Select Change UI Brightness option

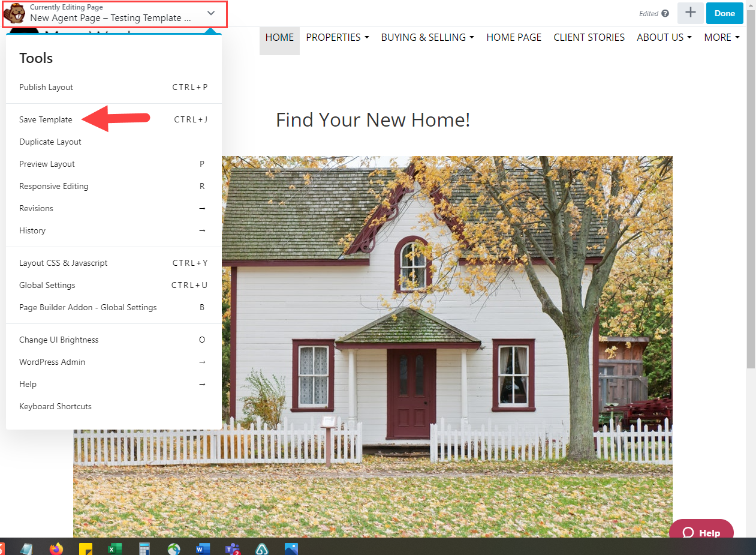59,340
